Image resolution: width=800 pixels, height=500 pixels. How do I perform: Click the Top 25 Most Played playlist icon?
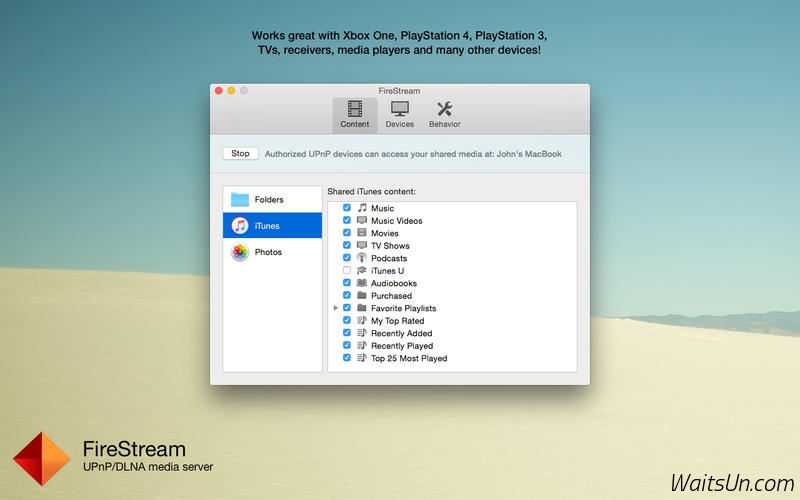[x=362, y=358]
